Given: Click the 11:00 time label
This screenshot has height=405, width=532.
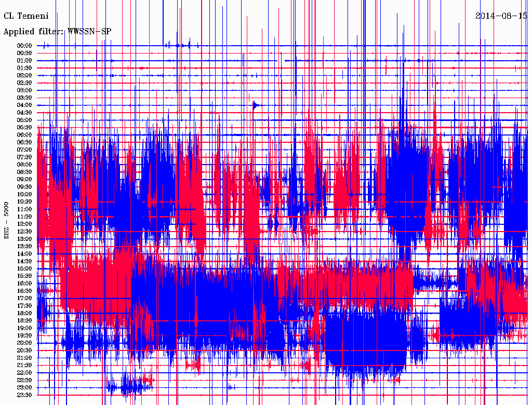Looking at the screenshot, I should [x=24, y=209].
